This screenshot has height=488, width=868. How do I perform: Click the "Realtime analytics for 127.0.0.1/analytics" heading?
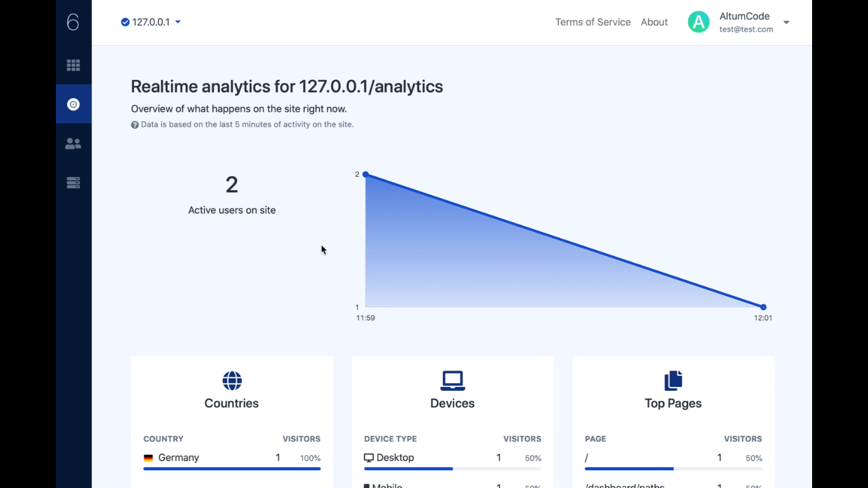[x=287, y=86]
